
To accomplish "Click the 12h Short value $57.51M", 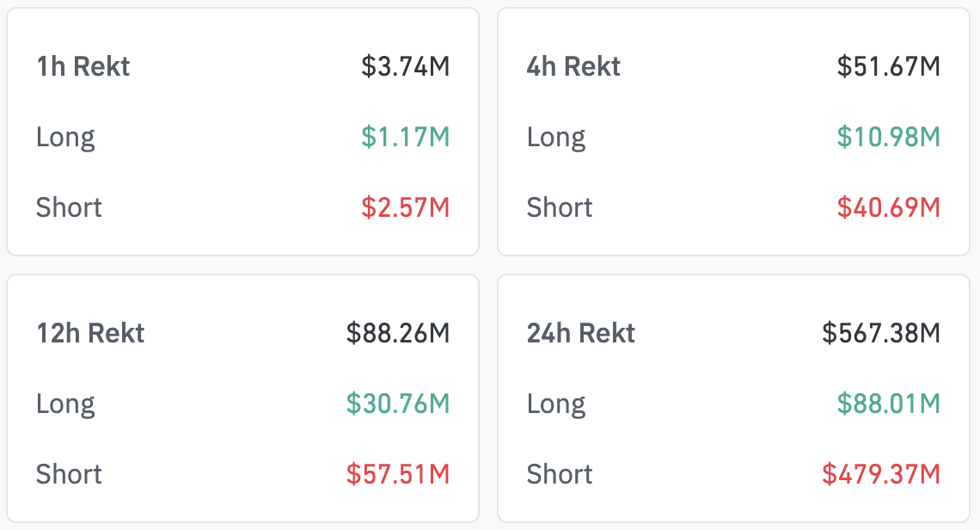I will pyautogui.click(x=397, y=474).
